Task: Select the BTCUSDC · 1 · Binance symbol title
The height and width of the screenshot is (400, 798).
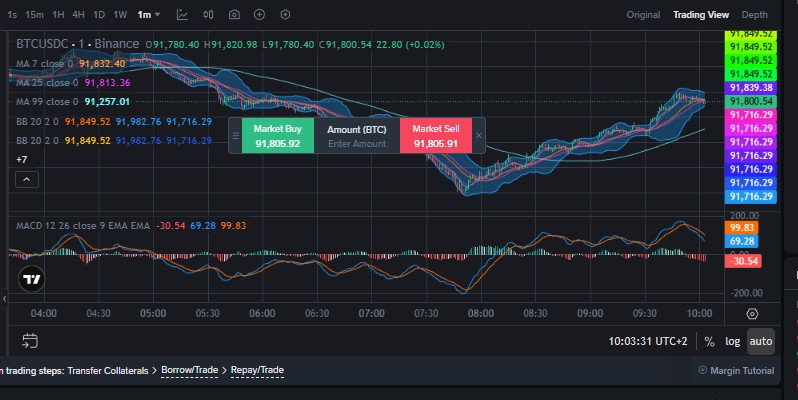Action: (x=77, y=44)
